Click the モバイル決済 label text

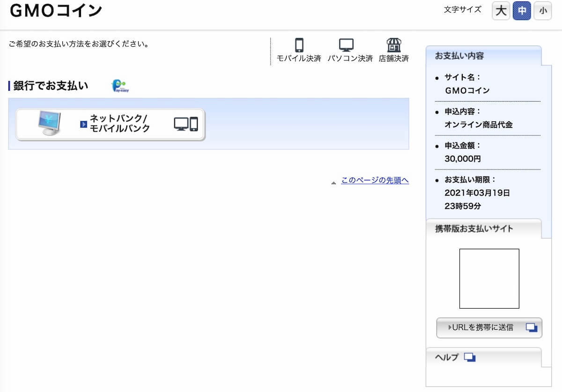(x=299, y=59)
